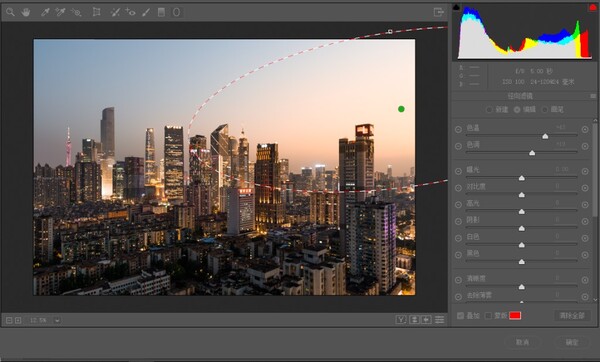Image resolution: width=600 pixels, height=362 pixels.
Task: Click plus icon beside 清晰度 slider
Action: click(585, 280)
